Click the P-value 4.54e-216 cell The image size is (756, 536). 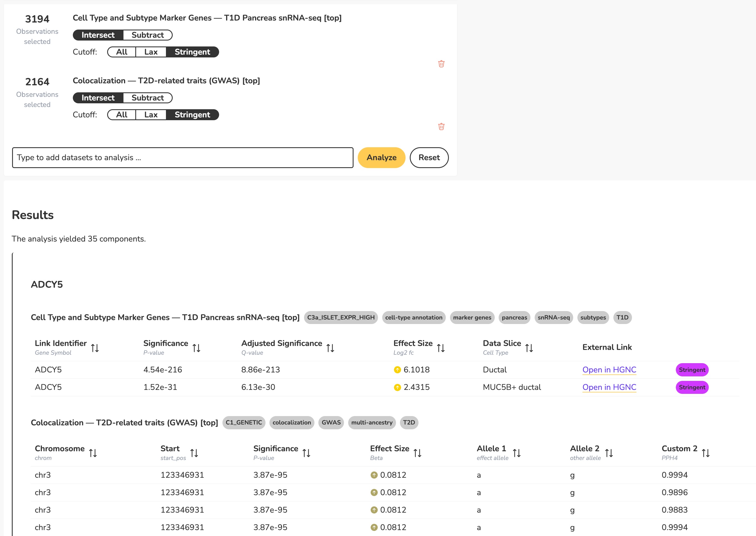(163, 370)
